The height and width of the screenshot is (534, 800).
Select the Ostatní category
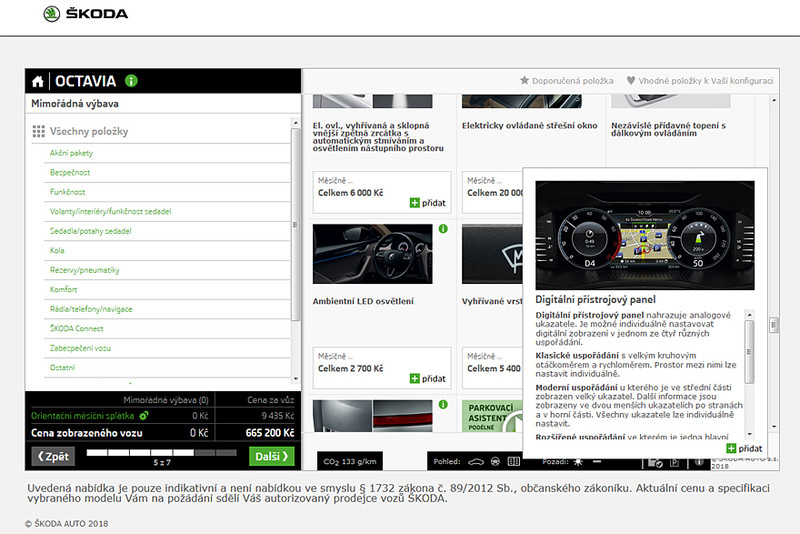[x=62, y=367]
